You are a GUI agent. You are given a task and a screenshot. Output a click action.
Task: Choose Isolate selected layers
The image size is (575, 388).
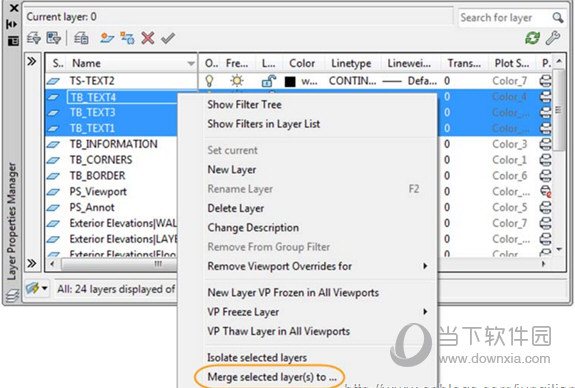coord(257,358)
